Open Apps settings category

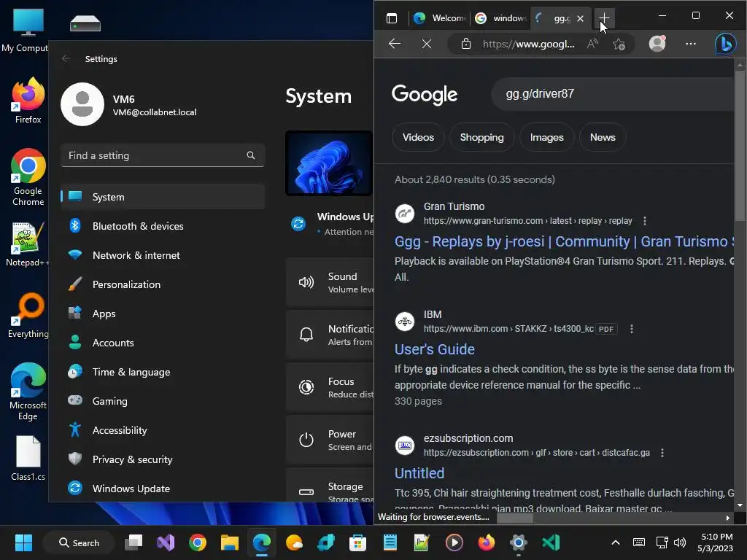[x=163, y=314]
